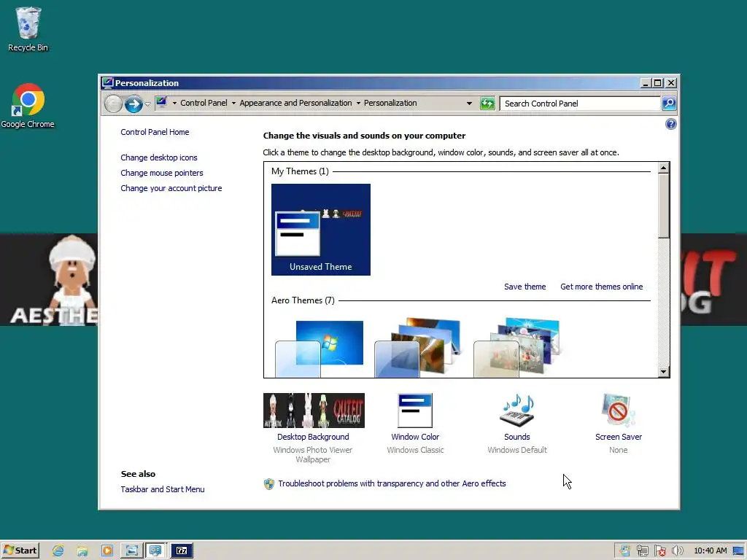Click the theme list scroll up arrow
Image resolution: width=747 pixels, height=560 pixels.
coord(664,168)
